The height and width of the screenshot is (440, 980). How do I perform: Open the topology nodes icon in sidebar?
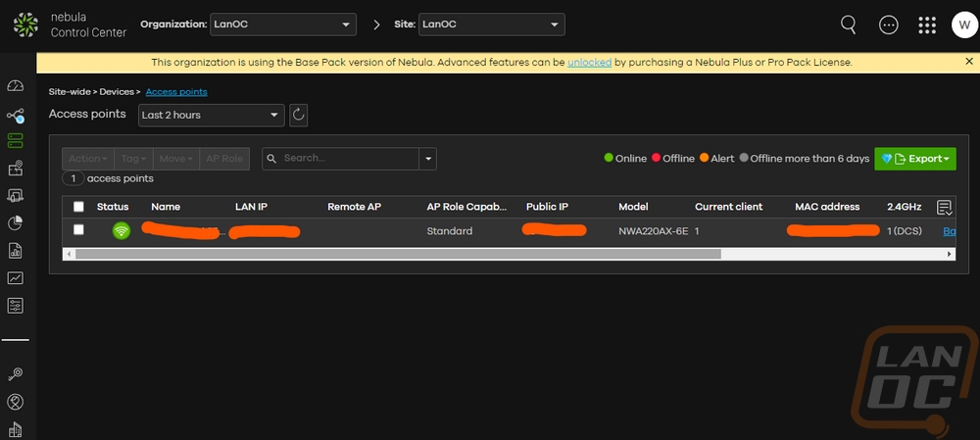point(15,115)
